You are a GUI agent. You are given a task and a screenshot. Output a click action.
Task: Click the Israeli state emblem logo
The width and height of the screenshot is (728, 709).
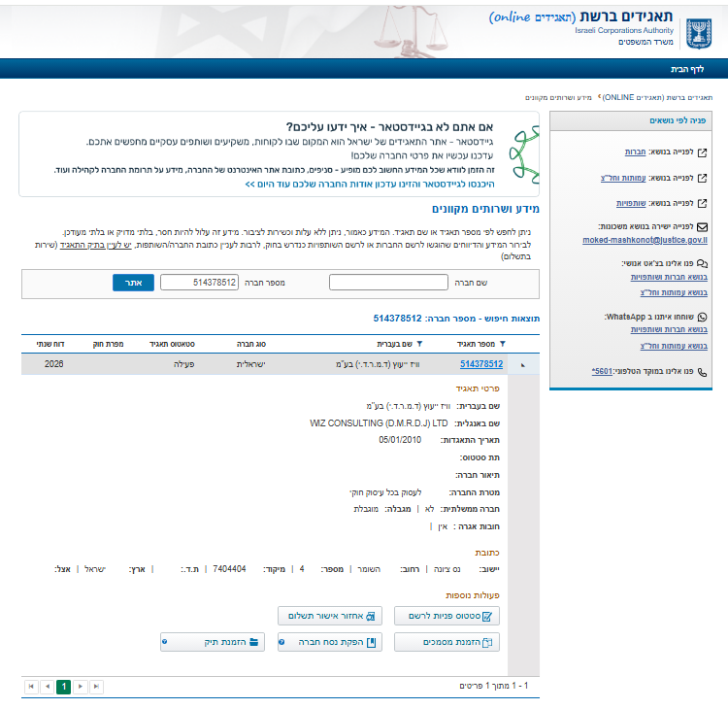(x=698, y=31)
